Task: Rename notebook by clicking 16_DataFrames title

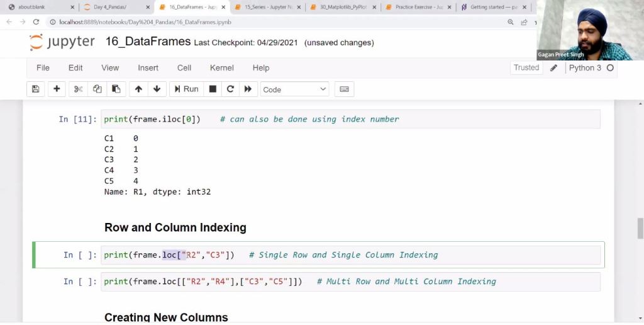Action: pos(148,42)
